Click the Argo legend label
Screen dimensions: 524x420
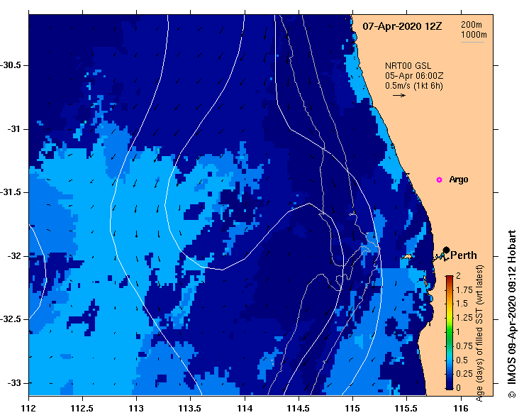click(x=459, y=179)
